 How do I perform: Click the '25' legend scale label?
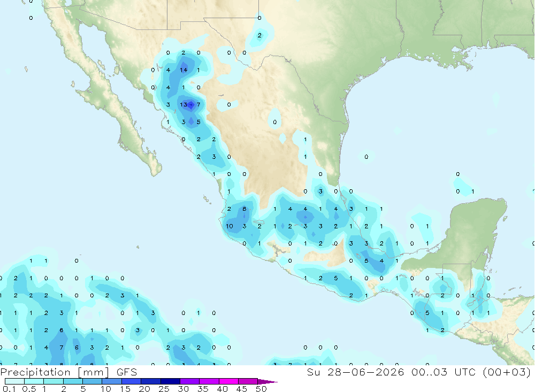[x=164, y=389]
